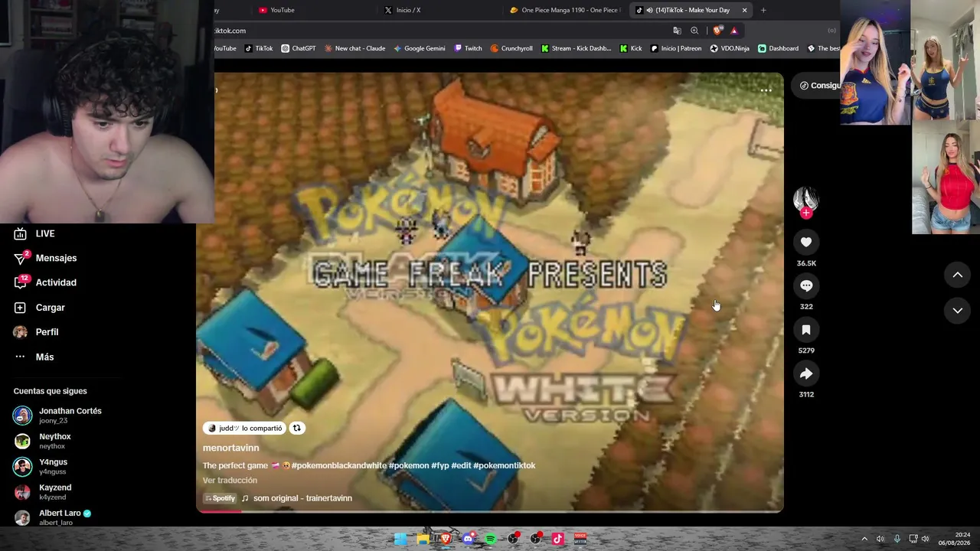
Task: Open the three-dot options menu on the video
Action: 766,90
